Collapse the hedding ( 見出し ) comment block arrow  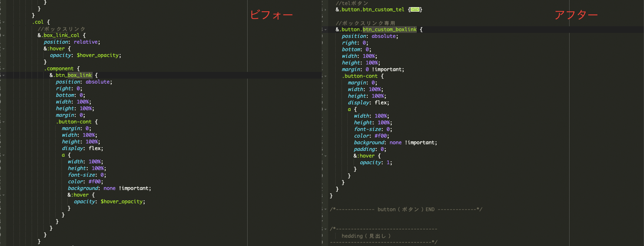pos(326,229)
